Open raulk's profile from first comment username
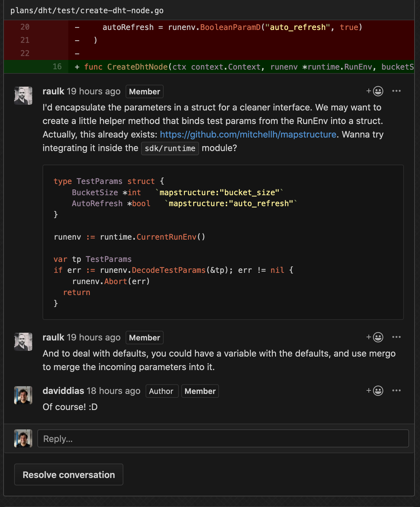The height and width of the screenshot is (507, 420). click(53, 91)
